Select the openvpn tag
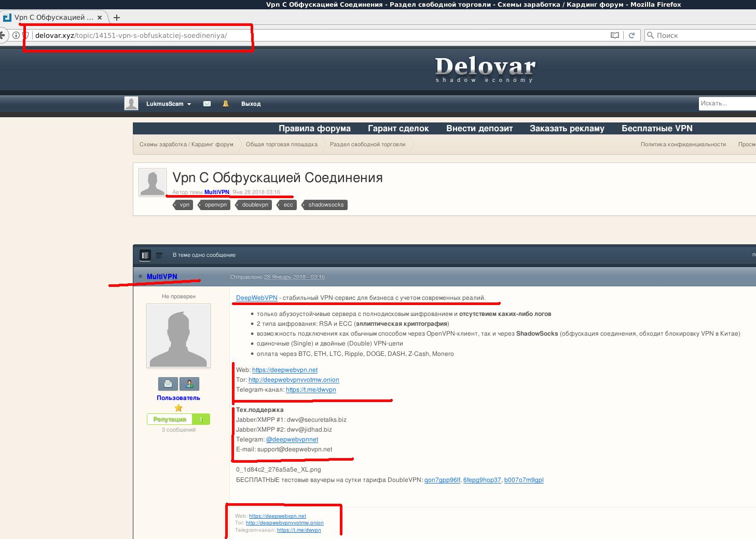This screenshot has width=756, height=539. point(215,205)
